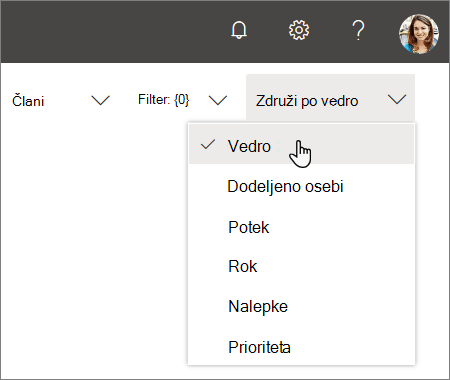
Task: Open the help question mark
Action: click(358, 30)
